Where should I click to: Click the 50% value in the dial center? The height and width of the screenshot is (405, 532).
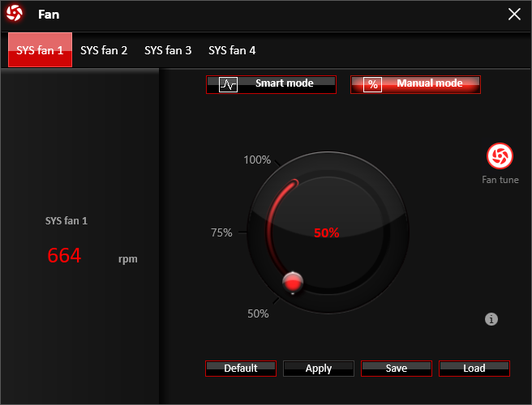click(326, 232)
